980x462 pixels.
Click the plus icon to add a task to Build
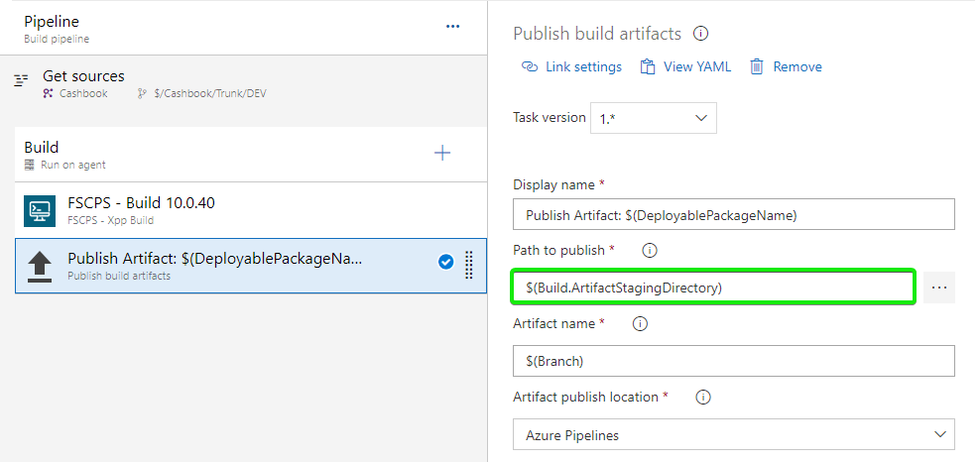442,153
